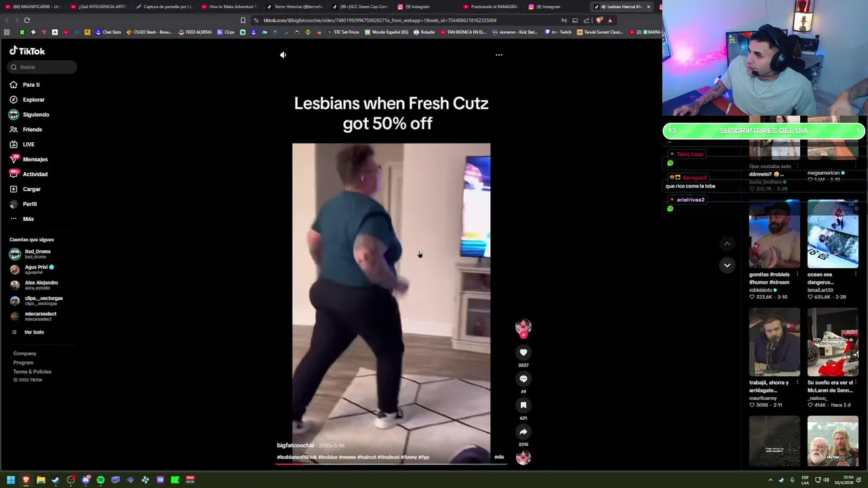Expand followed accounts with Ver todo

tap(28, 332)
